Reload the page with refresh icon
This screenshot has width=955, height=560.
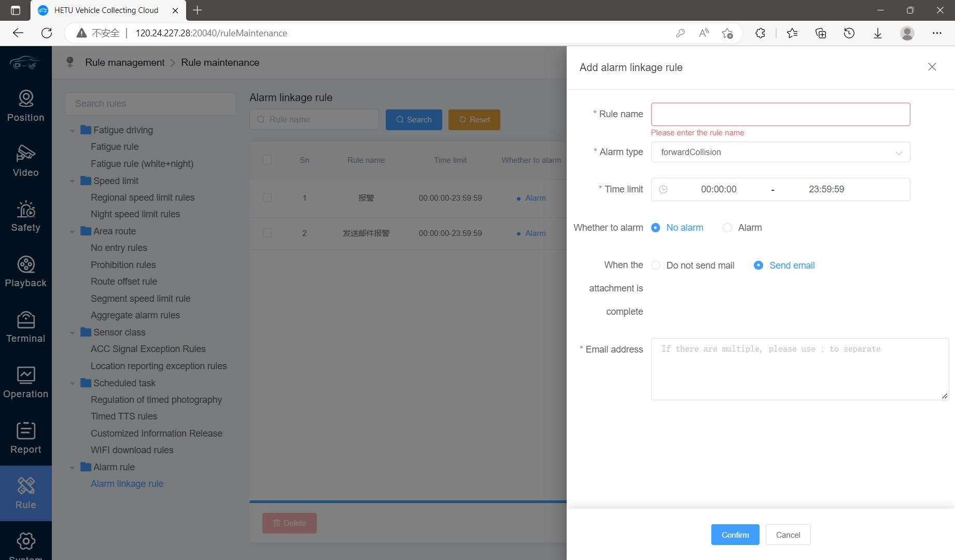[x=47, y=33]
